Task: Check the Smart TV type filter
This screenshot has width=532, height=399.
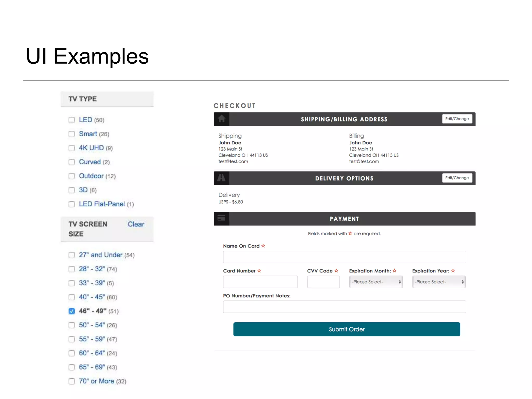Action: (x=72, y=134)
